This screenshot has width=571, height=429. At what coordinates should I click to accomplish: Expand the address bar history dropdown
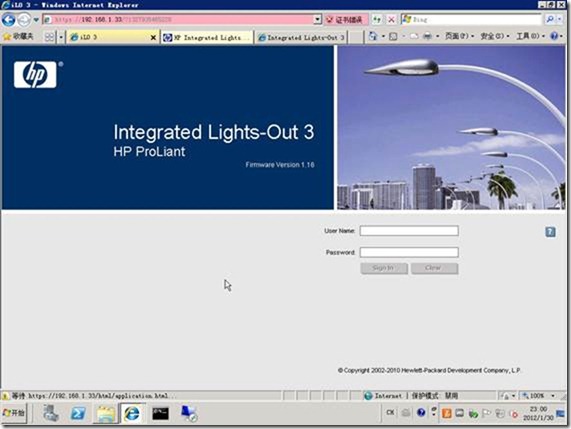[x=318, y=20]
